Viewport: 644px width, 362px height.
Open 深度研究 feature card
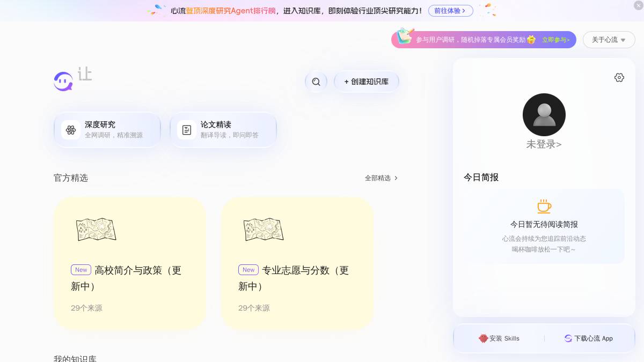point(107,130)
